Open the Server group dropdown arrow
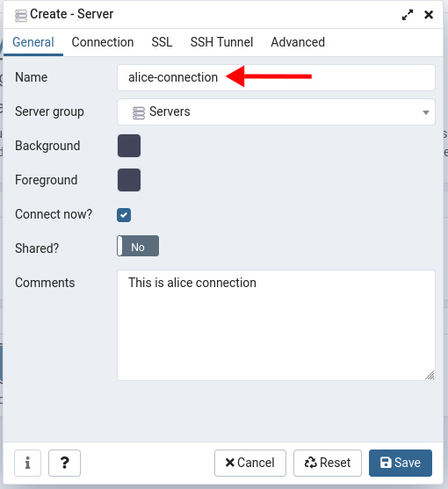Screen dimensions: 448x489 [426, 112]
